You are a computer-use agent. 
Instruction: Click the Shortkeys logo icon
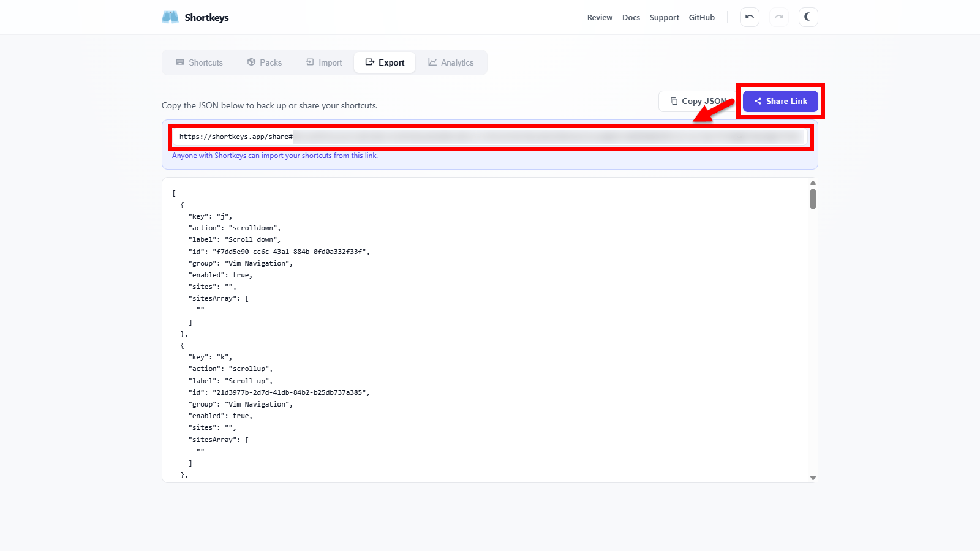coord(170,17)
